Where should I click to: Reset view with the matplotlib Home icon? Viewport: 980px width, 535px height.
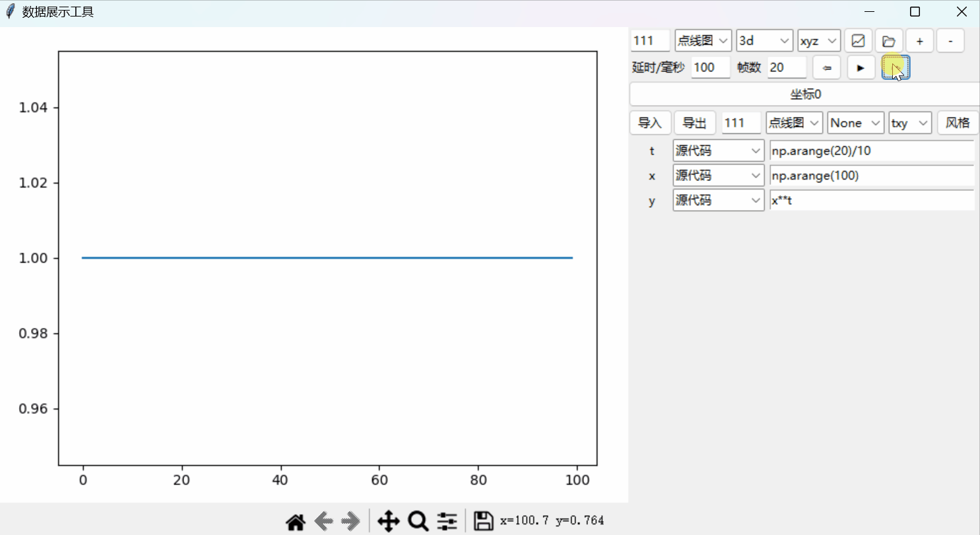click(295, 521)
